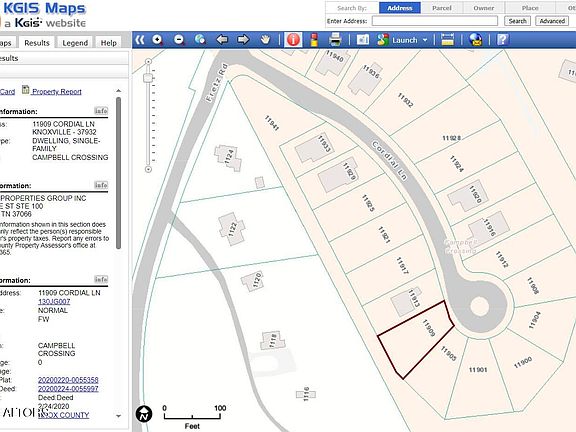Click the results panel scroll up arrow
Image resolution: width=576 pixels, height=432 pixels.
click(118, 90)
